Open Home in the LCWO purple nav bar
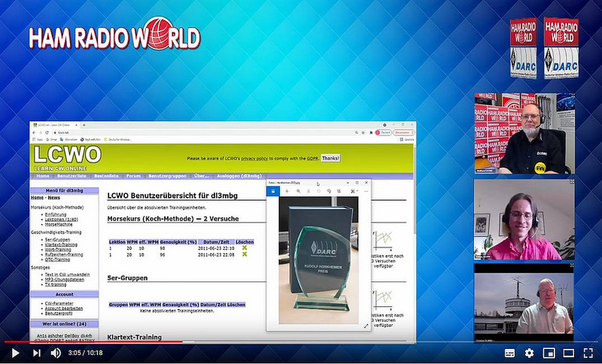 (x=43, y=176)
